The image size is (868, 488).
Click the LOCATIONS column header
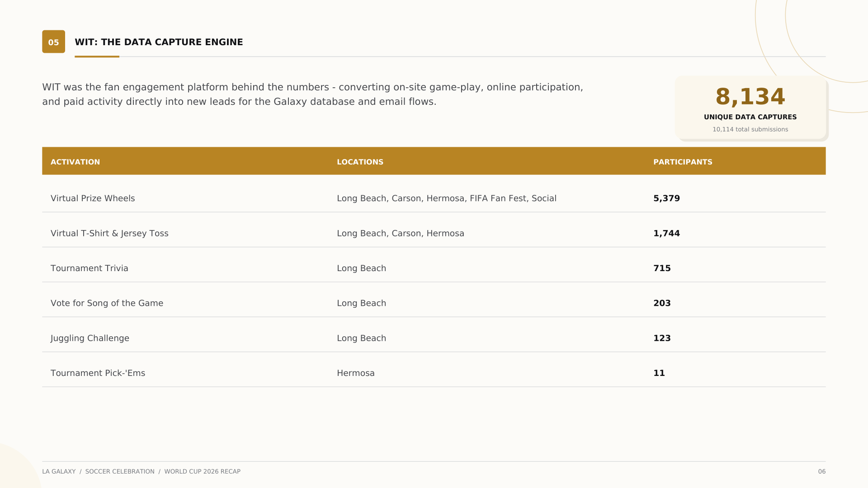[x=360, y=162]
